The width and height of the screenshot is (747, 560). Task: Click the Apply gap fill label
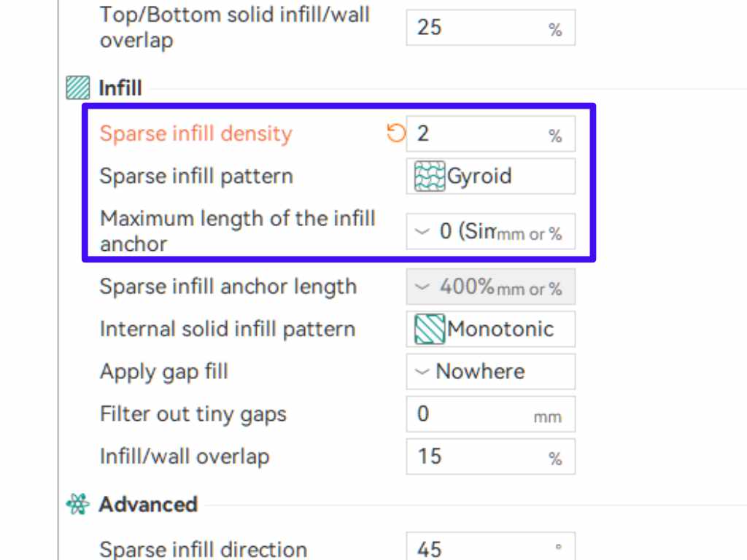[x=164, y=371]
